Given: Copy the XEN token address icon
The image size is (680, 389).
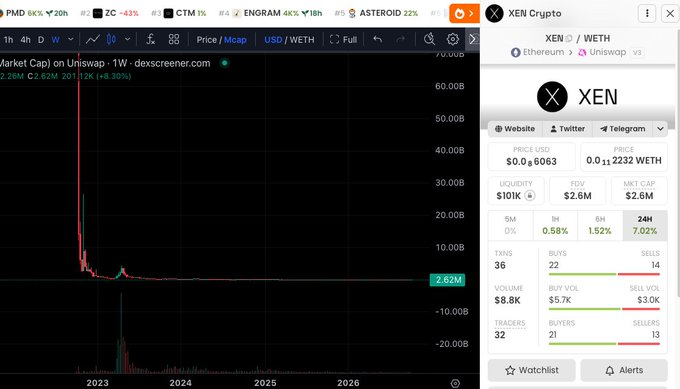Looking at the screenshot, I should click(569, 39).
